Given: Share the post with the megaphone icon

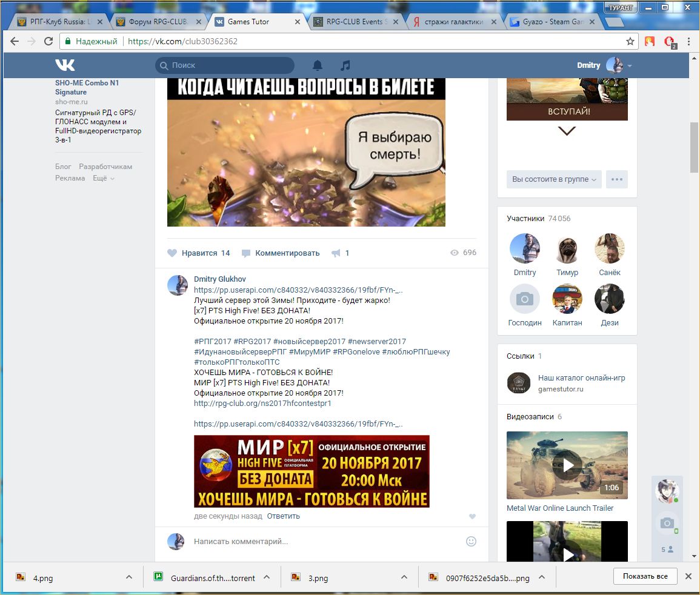Looking at the screenshot, I should pyautogui.click(x=340, y=253).
